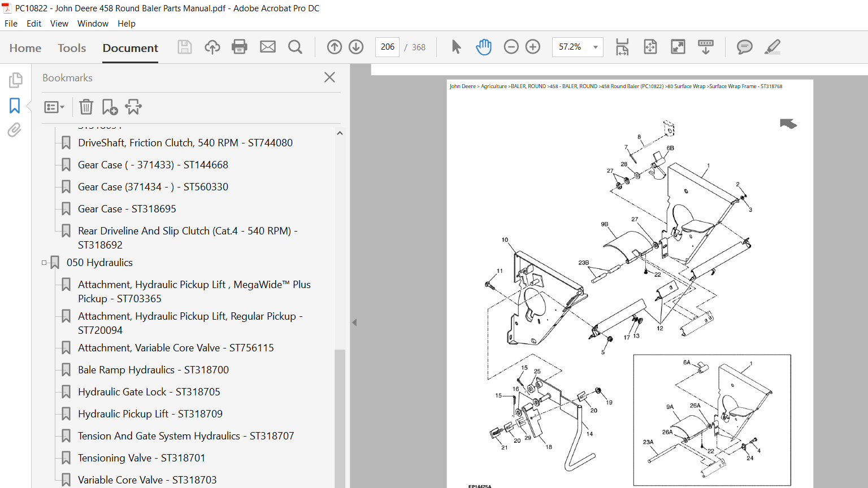Open Attachments paperclip sidebar icon

(x=15, y=130)
